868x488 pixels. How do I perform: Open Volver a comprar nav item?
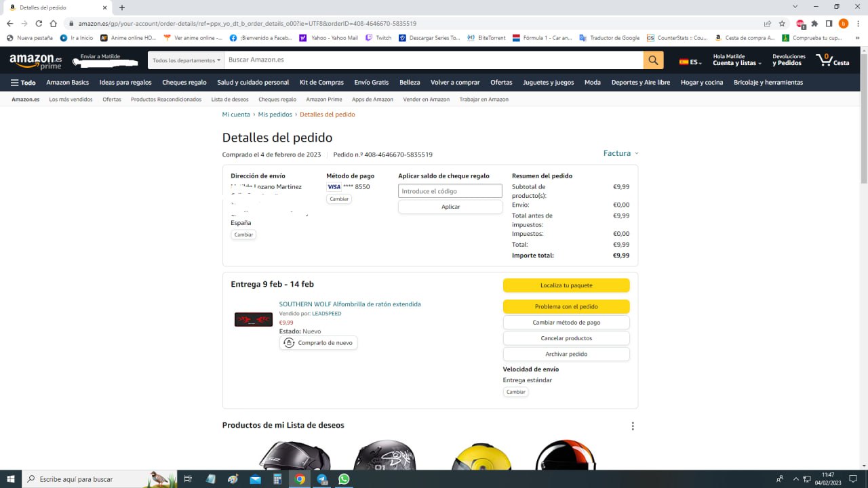(x=455, y=83)
